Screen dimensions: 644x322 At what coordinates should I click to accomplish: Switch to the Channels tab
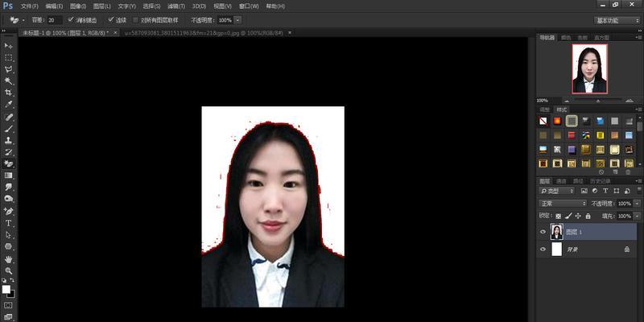pyautogui.click(x=561, y=181)
